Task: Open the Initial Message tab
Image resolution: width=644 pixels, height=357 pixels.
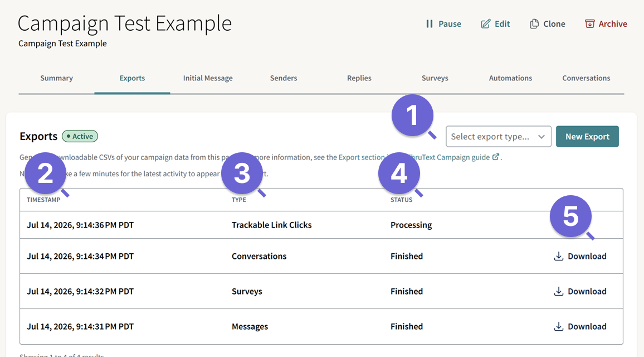Action: click(208, 78)
